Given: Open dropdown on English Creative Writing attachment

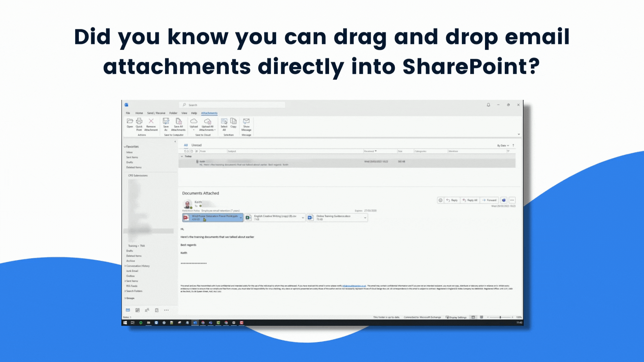Looking at the screenshot, I should 303,218.
